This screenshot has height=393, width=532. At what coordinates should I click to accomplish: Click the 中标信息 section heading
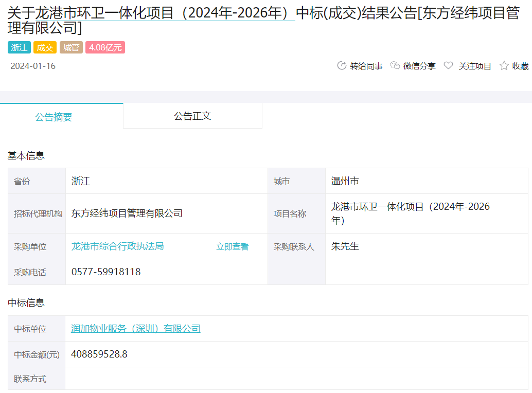coord(26,303)
